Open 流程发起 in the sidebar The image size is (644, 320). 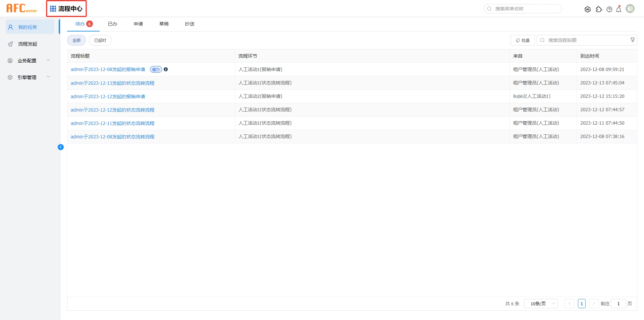(28, 44)
